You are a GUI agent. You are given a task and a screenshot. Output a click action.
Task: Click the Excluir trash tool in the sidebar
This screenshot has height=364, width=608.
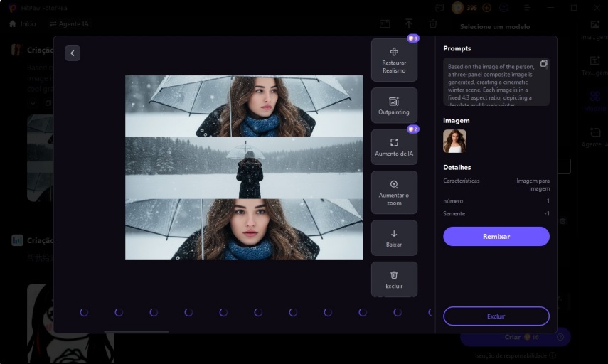394,279
